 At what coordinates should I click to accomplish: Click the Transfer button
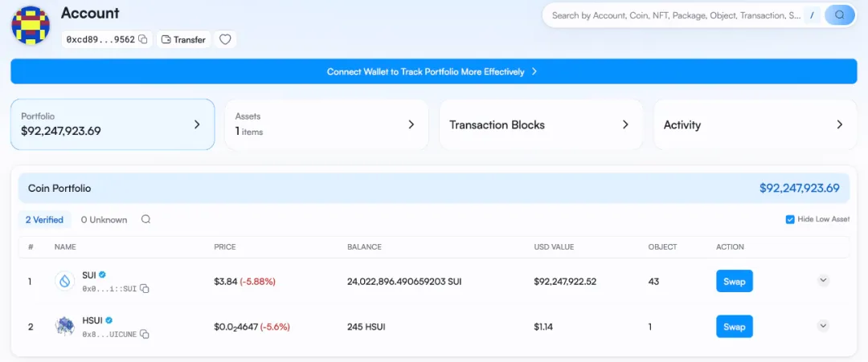point(183,39)
